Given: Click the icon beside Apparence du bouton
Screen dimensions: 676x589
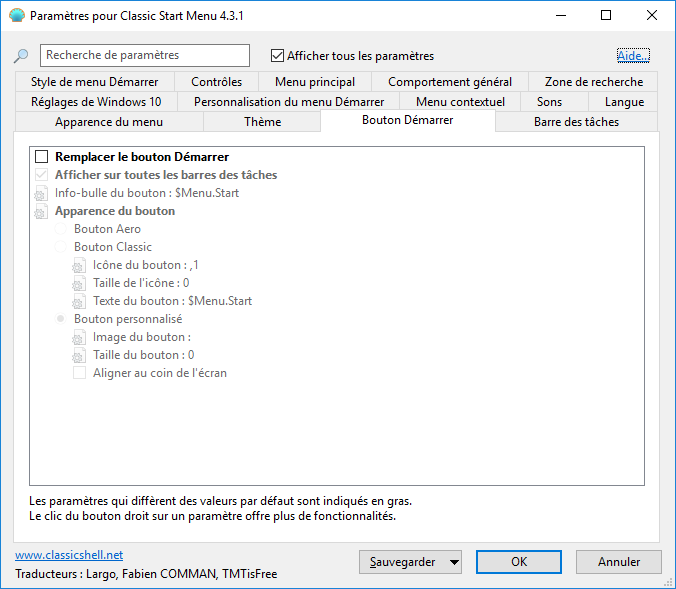Looking at the screenshot, I should pos(41,211).
